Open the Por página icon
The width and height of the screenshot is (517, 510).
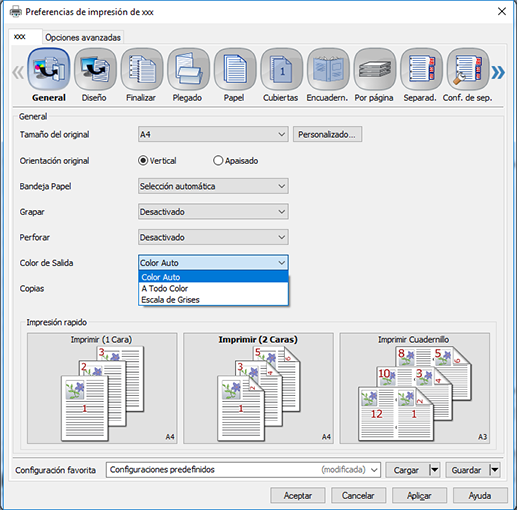coord(375,69)
